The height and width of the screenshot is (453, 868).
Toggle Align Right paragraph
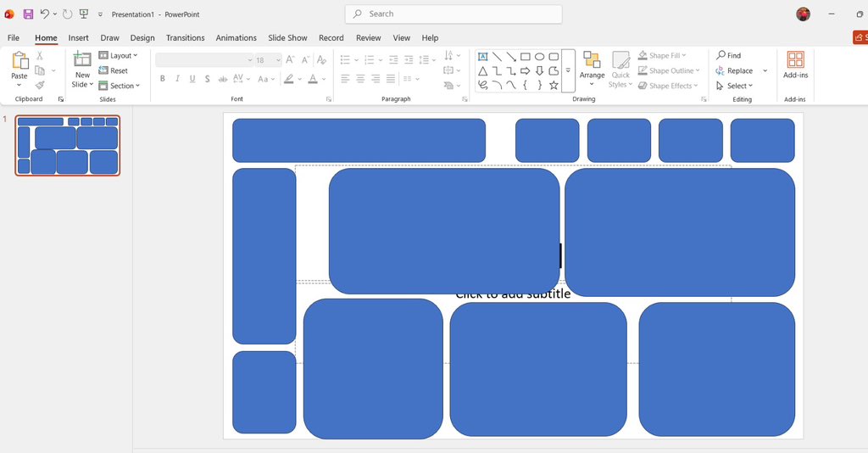click(x=376, y=79)
